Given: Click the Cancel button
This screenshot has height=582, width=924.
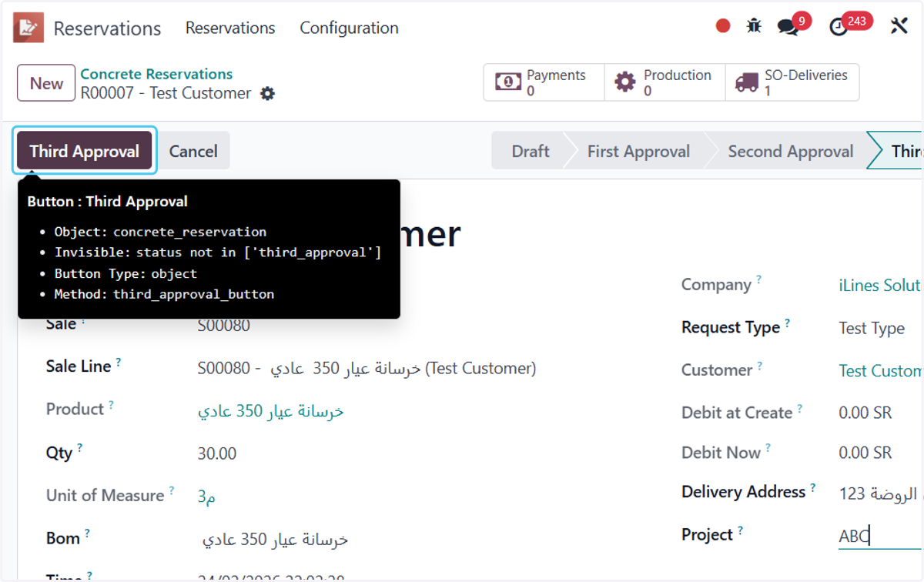Looking at the screenshot, I should 193,151.
